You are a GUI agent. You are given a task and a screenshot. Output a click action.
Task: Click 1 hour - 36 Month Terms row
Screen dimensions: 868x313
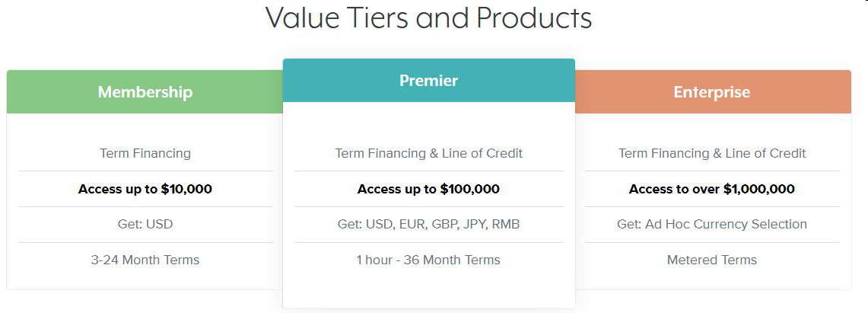pos(428,260)
